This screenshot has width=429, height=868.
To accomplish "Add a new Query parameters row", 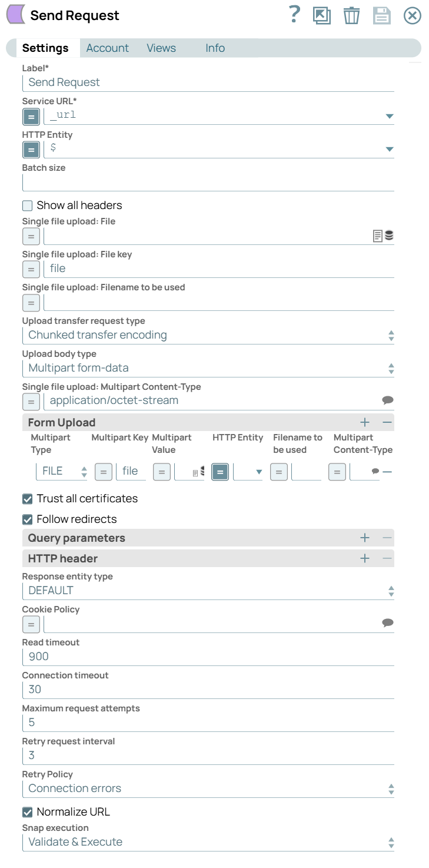I will coord(365,538).
